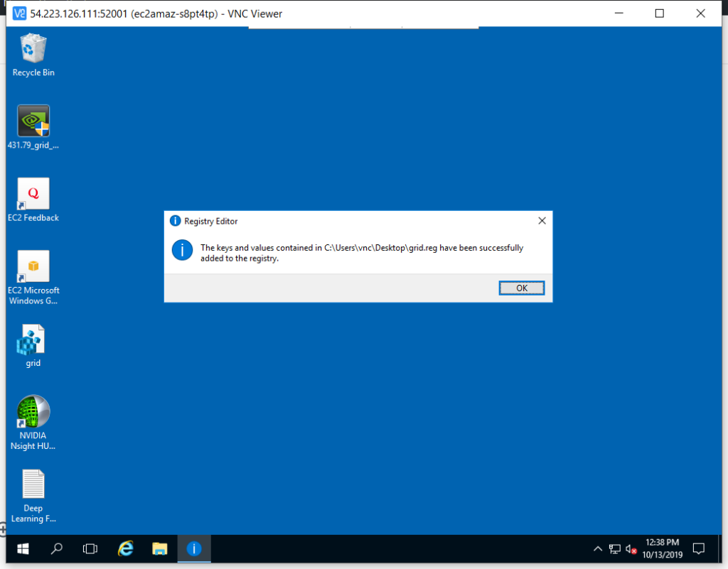Open Task View from the taskbar

point(90,548)
